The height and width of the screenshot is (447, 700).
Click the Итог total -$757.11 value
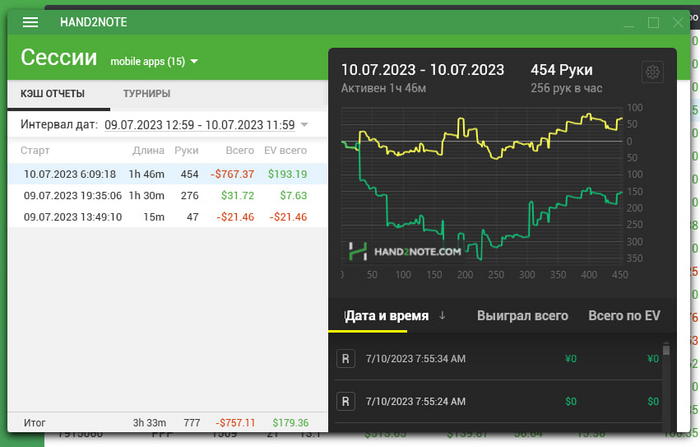click(x=235, y=422)
